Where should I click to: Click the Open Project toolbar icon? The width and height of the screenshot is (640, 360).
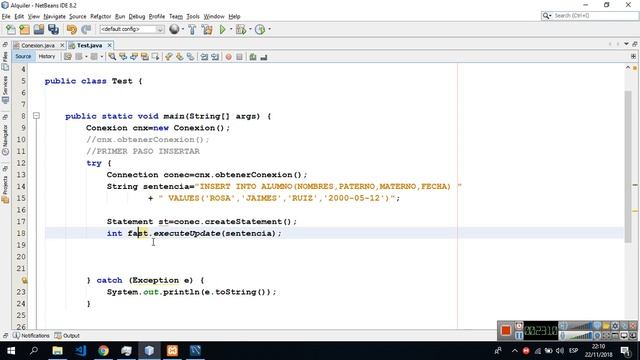point(39,29)
